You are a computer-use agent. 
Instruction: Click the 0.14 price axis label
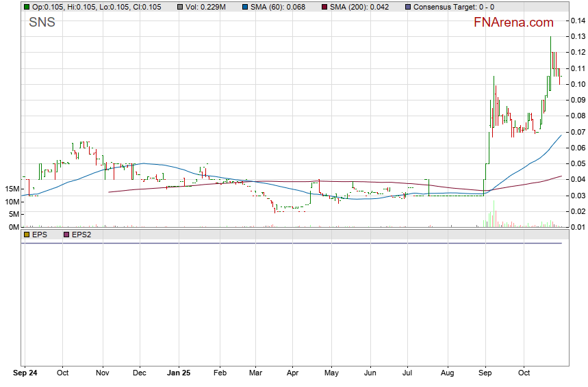[578, 21]
